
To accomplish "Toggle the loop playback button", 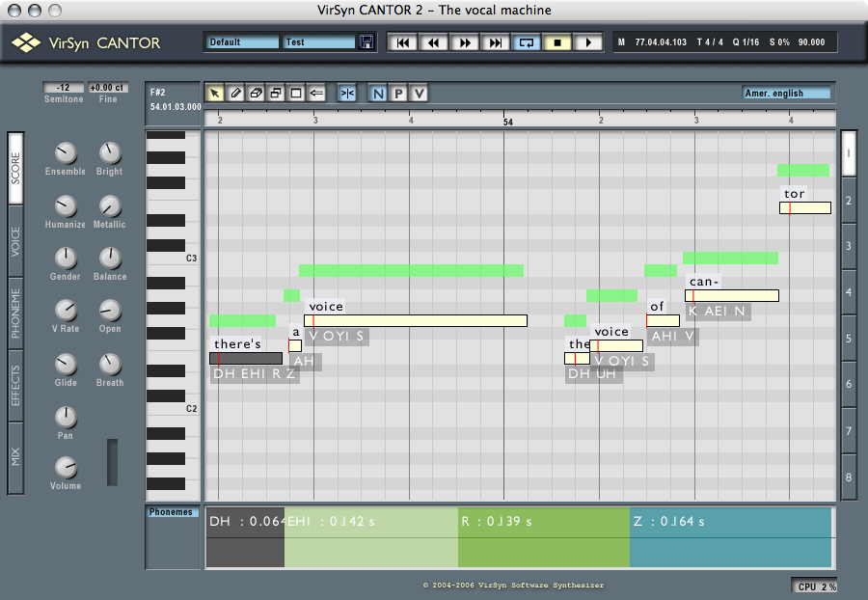I will pos(527,42).
